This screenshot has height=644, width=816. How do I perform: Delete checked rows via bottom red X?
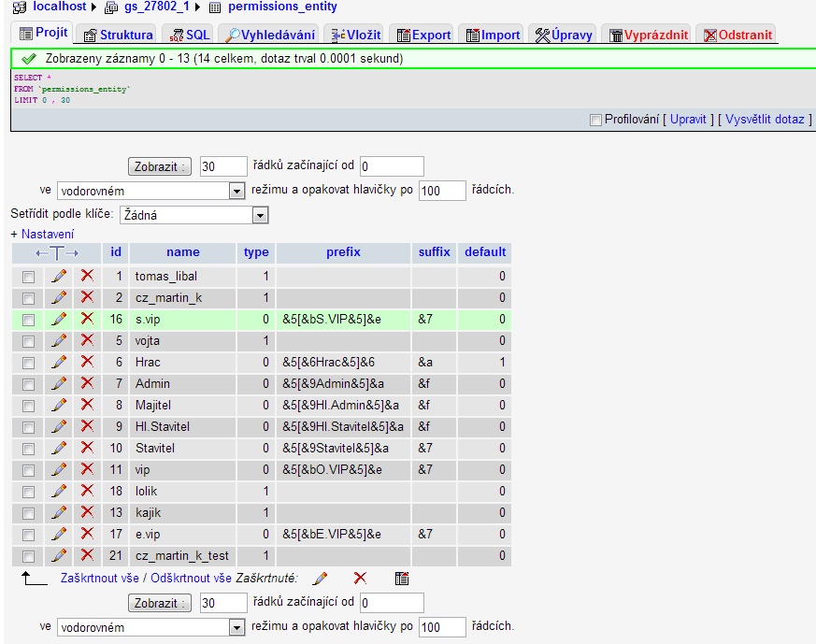click(360, 578)
